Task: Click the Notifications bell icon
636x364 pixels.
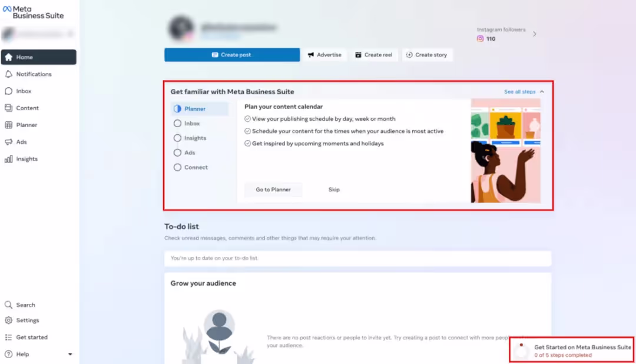Action: (x=8, y=74)
